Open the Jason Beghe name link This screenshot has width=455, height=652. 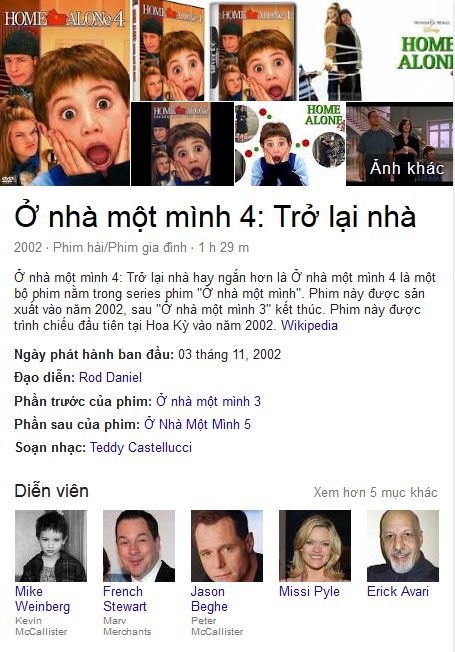click(x=209, y=599)
